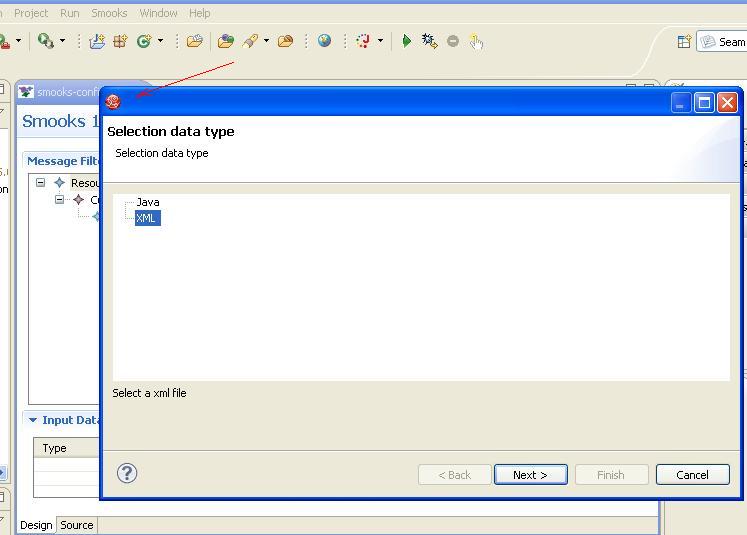Click the run-with-toolbox icon in the toolbar
Viewport: 747px width, 535px height.
(5, 41)
